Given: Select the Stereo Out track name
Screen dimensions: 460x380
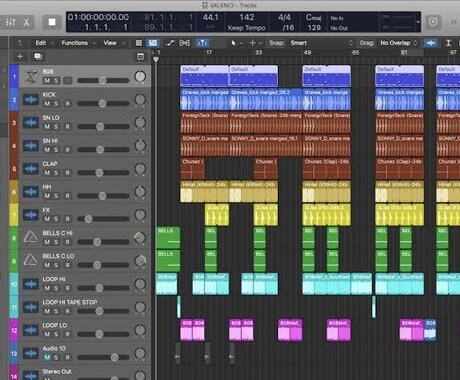Looking at the screenshot, I should click(57, 371).
